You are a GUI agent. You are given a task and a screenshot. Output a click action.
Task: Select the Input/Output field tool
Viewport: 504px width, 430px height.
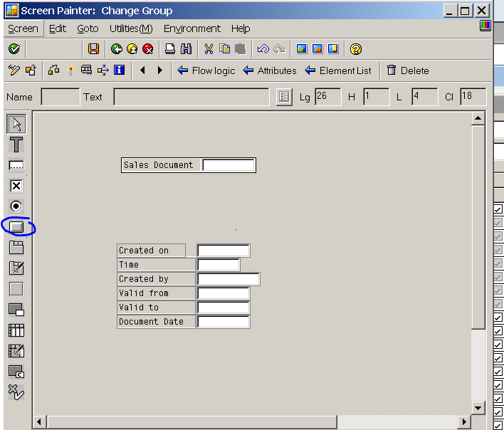tap(16, 165)
